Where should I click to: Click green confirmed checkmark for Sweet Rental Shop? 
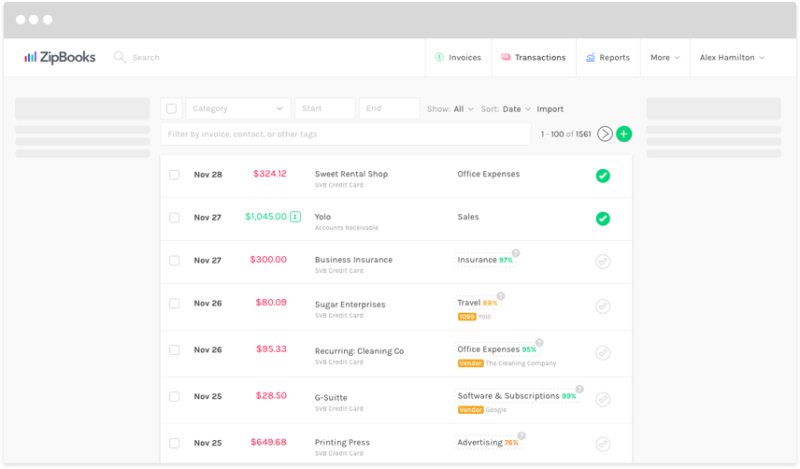[x=602, y=176]
